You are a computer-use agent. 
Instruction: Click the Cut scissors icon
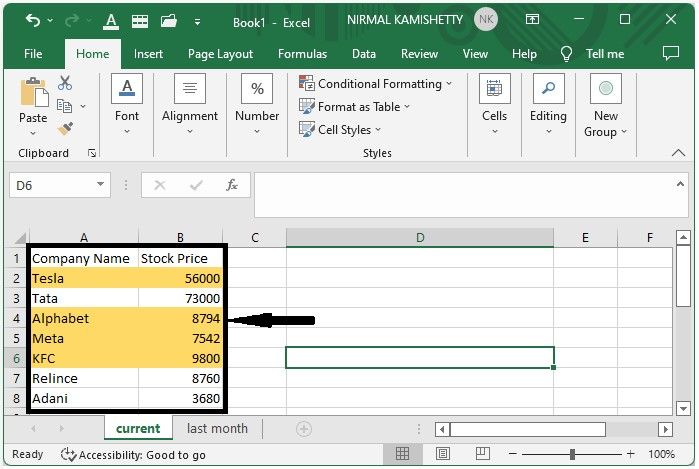point(65,84)
